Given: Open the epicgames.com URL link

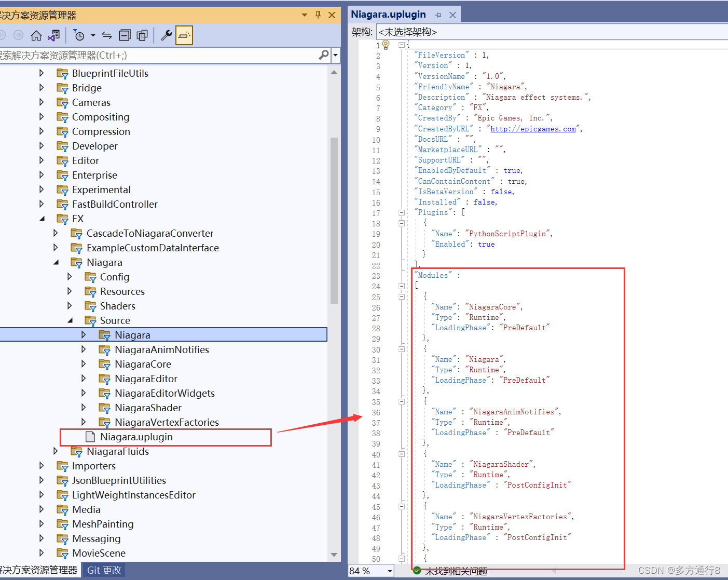Looking at the screenshot, I should 533,129.
